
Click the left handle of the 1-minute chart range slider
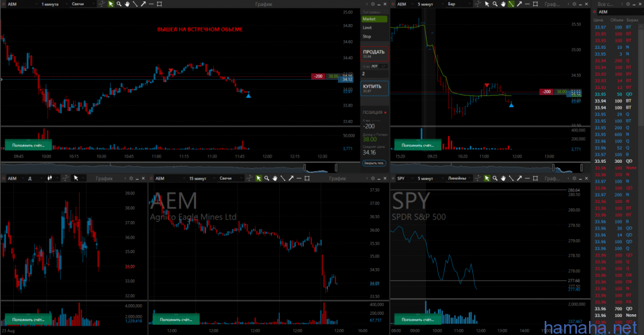[305, 167]
